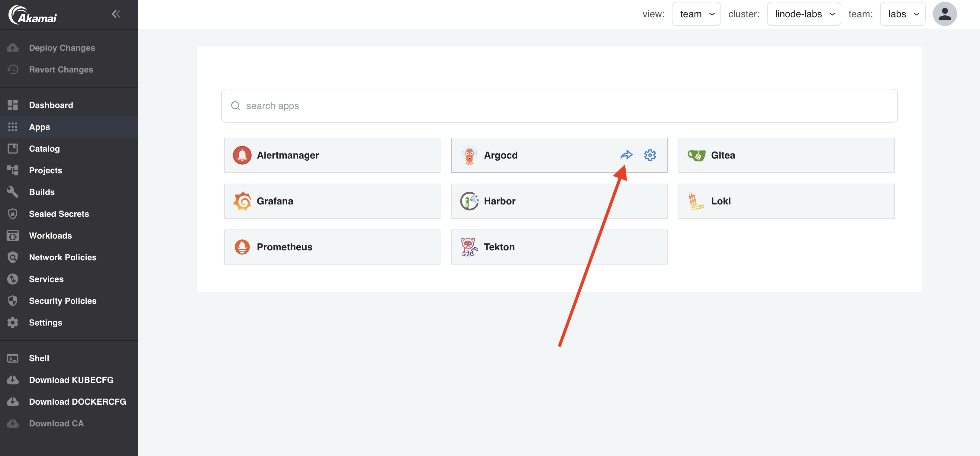Click the Download DOCKERCFG cloud icon

click(x=13, y=402)
